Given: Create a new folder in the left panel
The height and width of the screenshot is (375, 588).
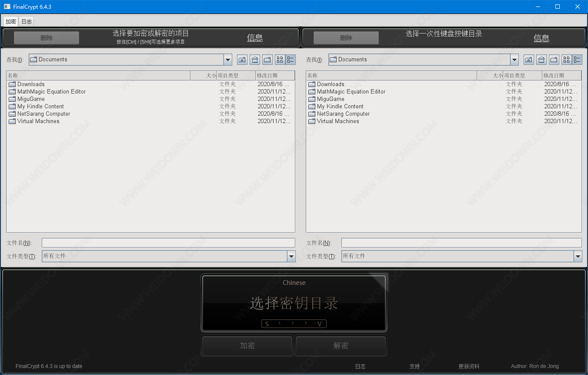Looking at the screenshot, I should (x=267, y=60).
